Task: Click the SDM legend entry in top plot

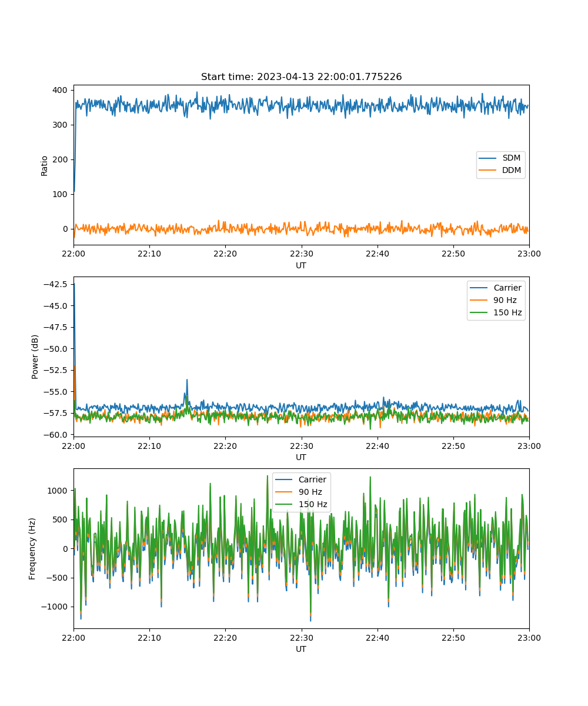Action: [511, 158]
